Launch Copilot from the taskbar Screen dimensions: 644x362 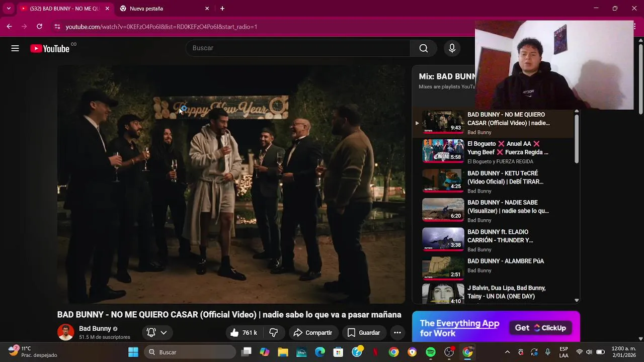tap(265, 352)
